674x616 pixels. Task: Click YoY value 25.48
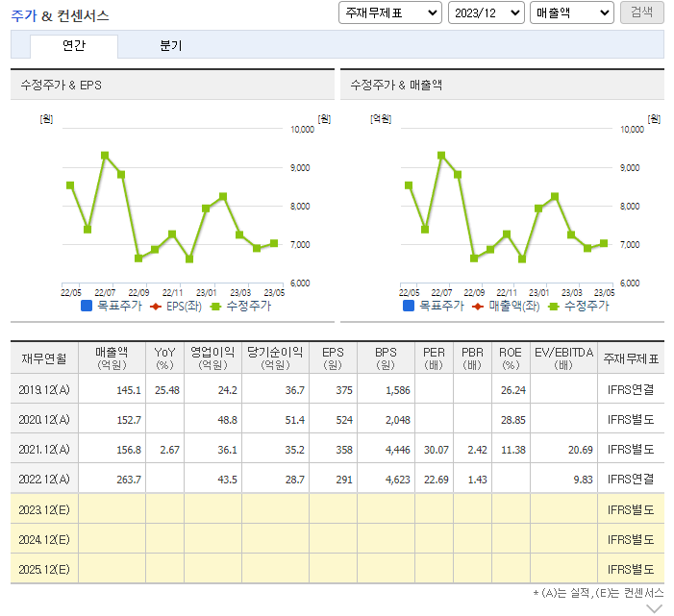166,390
